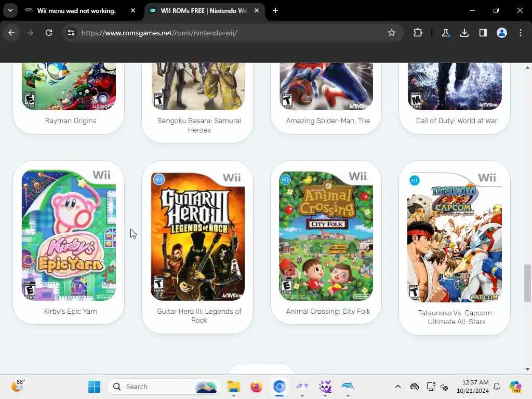The image size is (532, 399).
Task: Open the purple cat-face taskbar app
Action: click(325, 387)
